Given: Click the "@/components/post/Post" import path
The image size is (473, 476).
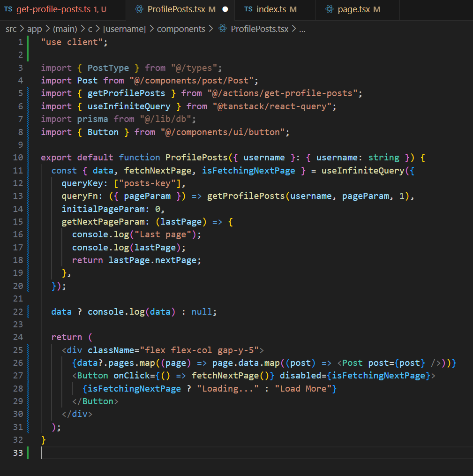Looking at the screenshot, I should pos(191,81).
